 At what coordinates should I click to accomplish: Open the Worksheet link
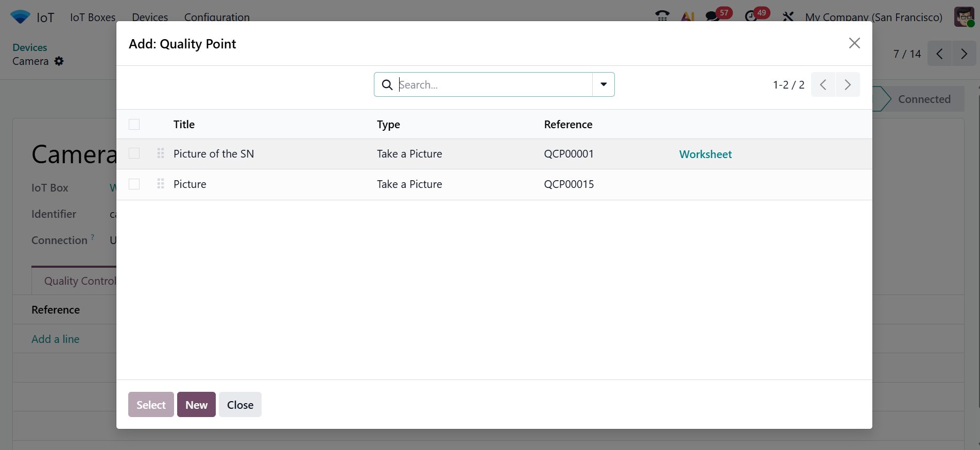[x=705, y=154]
